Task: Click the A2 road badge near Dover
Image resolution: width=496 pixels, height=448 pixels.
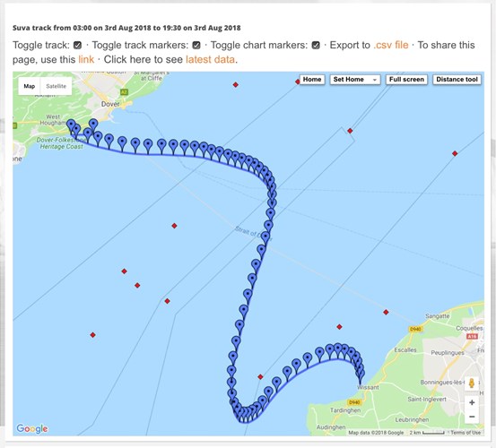Action: [124, 92]
